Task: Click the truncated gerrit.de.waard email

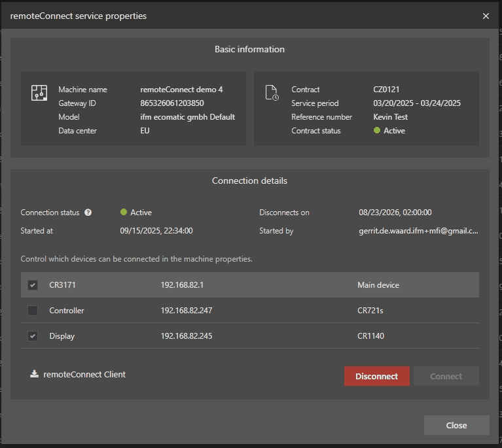Action: [x=418, y=231]
